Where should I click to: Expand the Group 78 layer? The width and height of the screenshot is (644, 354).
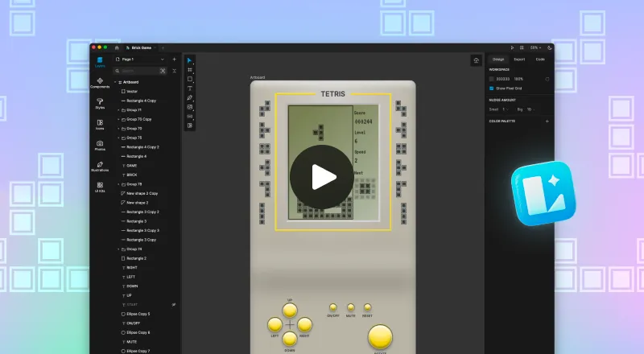(118, 184)
